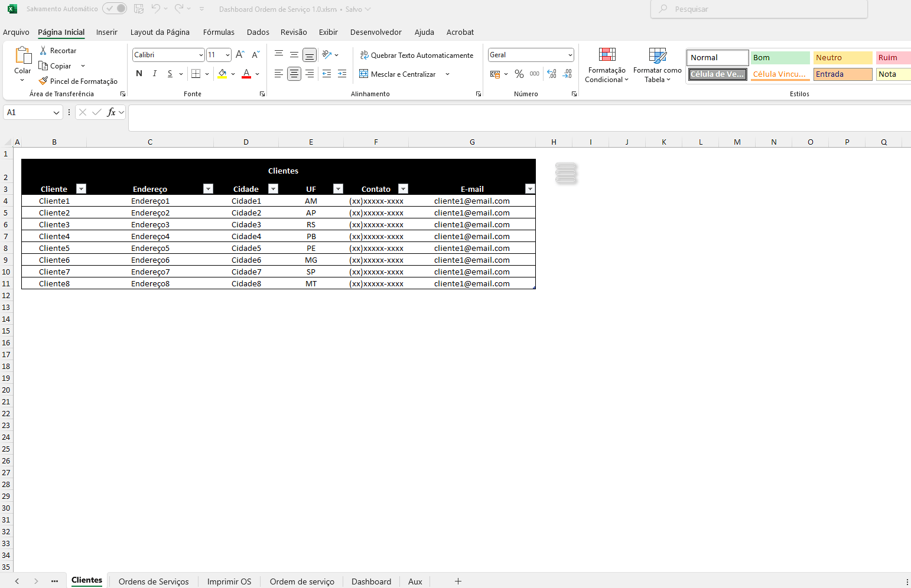
Task: Click the Colar paste icon
Action: coord(23,55)
